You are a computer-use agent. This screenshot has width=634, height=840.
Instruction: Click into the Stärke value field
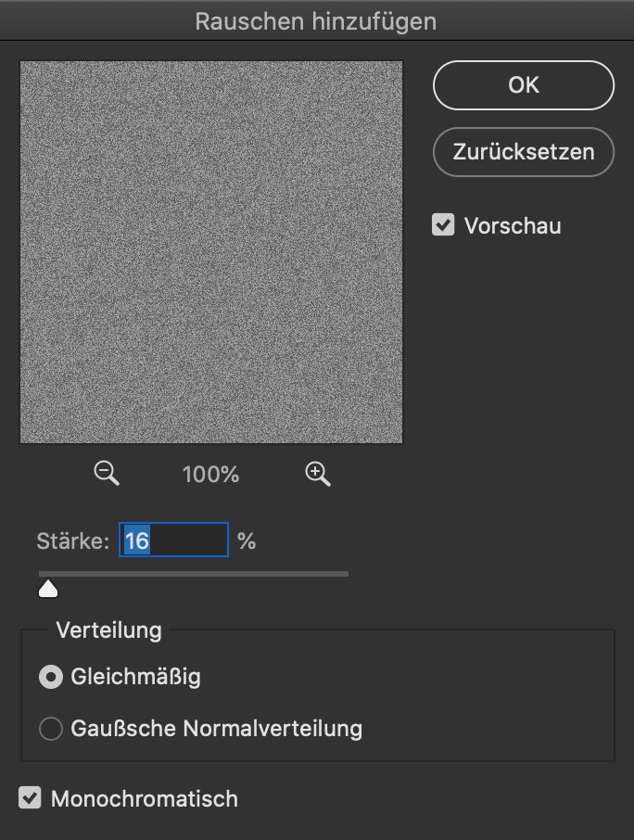[x=173, y=540]
